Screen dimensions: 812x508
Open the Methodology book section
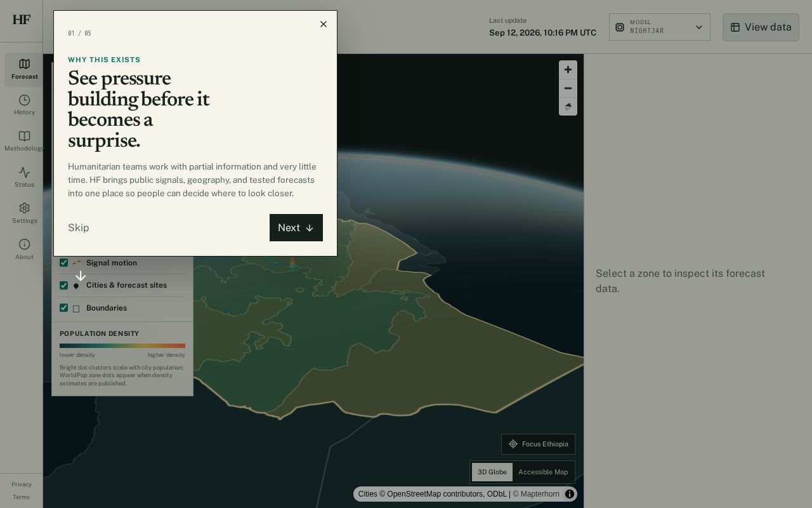point(24,142)
